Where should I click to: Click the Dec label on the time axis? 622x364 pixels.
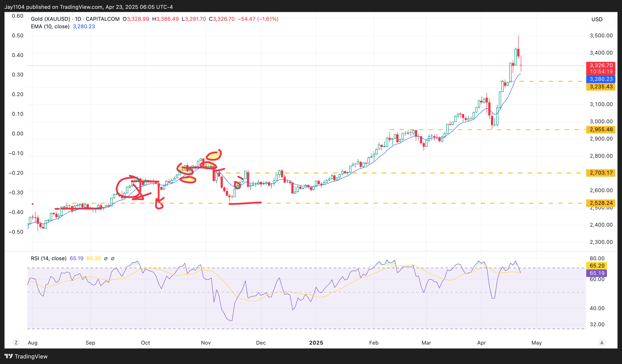[261, 343]
